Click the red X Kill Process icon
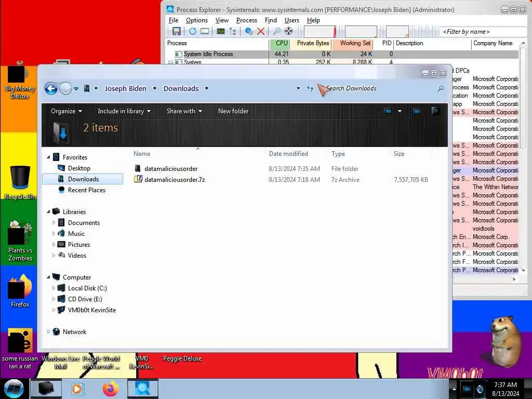532x399 pixels. (x=261, y=31)
